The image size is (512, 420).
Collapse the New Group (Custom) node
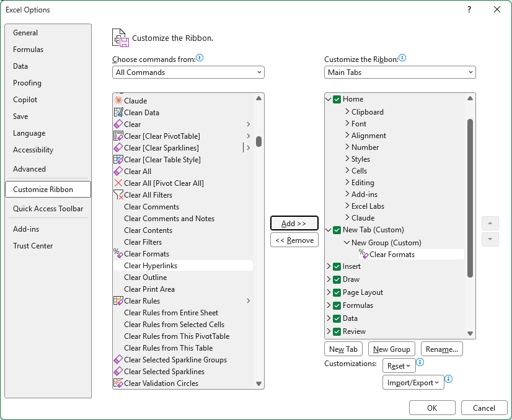coord(346,242)
